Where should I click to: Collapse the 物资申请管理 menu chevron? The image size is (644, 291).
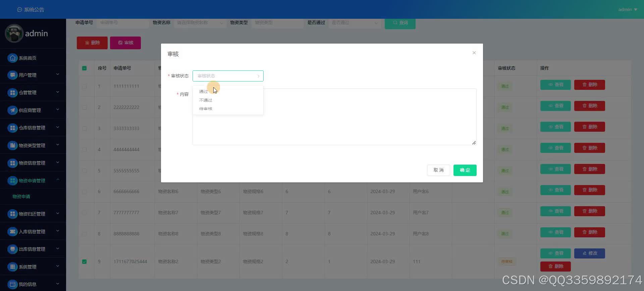58,180
